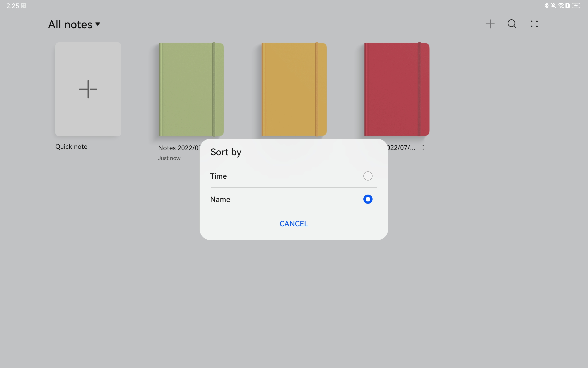This screenshot has width=588, height=368.
Task: Click the Name option label
Action: click(x=220, y=199)
